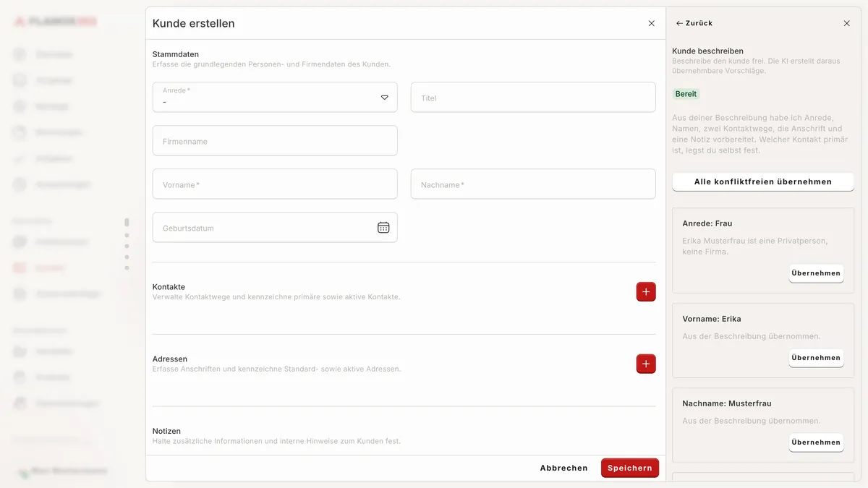This screenshot has height=488, width=868.
Task: Close the Kunde erstellen dialog
Action: 651,23
